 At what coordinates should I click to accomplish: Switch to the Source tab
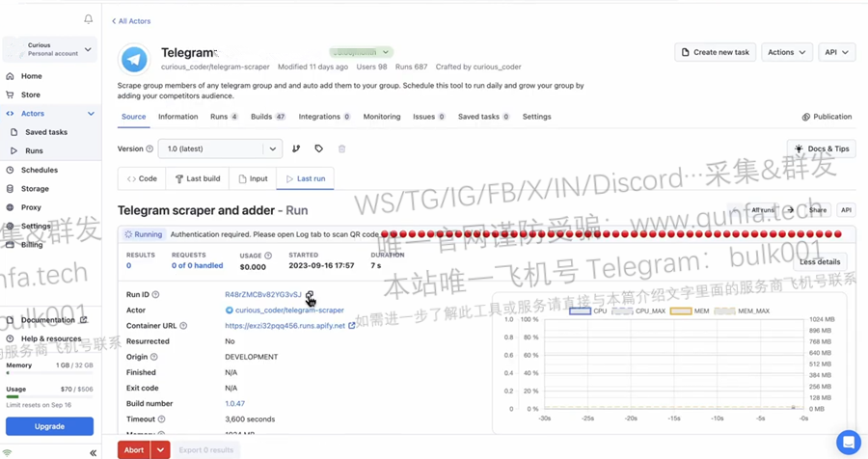point(133,117)
